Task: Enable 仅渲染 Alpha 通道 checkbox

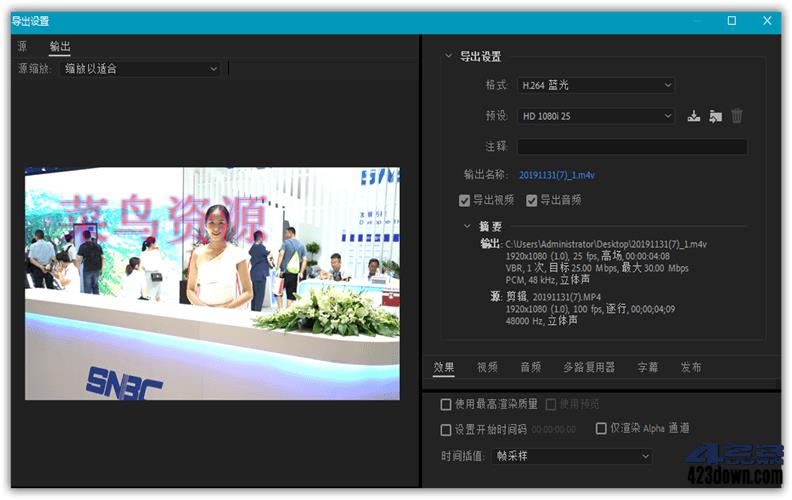Action: (x=601, y=428)
